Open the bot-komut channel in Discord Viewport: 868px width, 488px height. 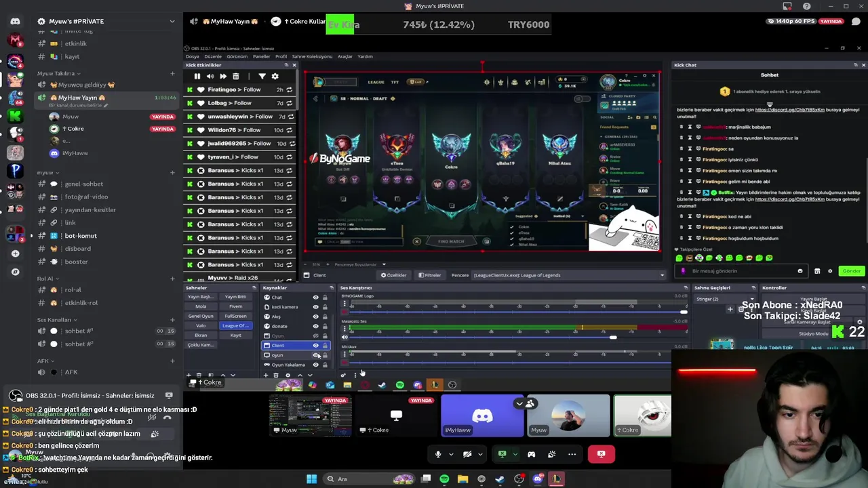pos(81,236)
